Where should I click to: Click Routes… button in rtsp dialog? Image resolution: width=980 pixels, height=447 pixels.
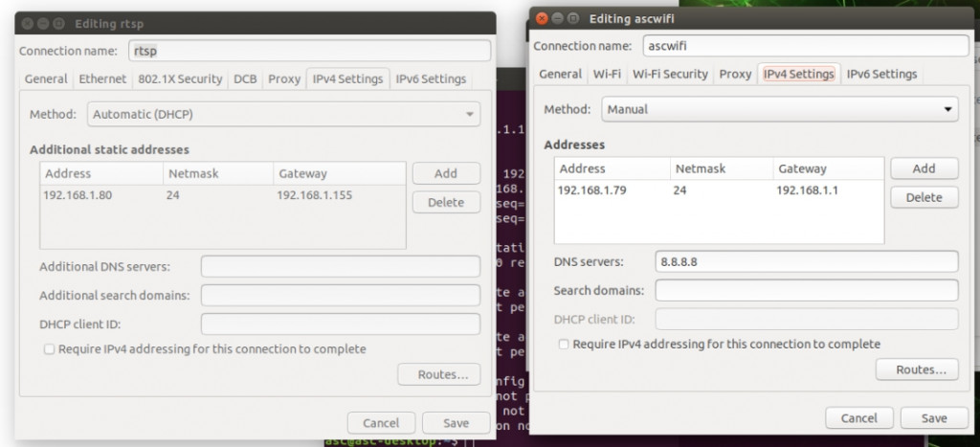[x=438, y=374]
